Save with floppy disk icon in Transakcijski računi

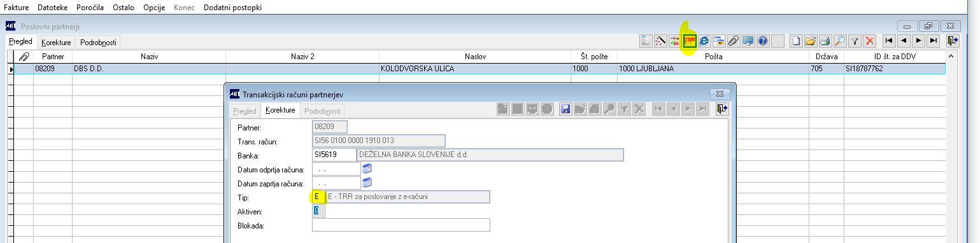pos(565,109)
